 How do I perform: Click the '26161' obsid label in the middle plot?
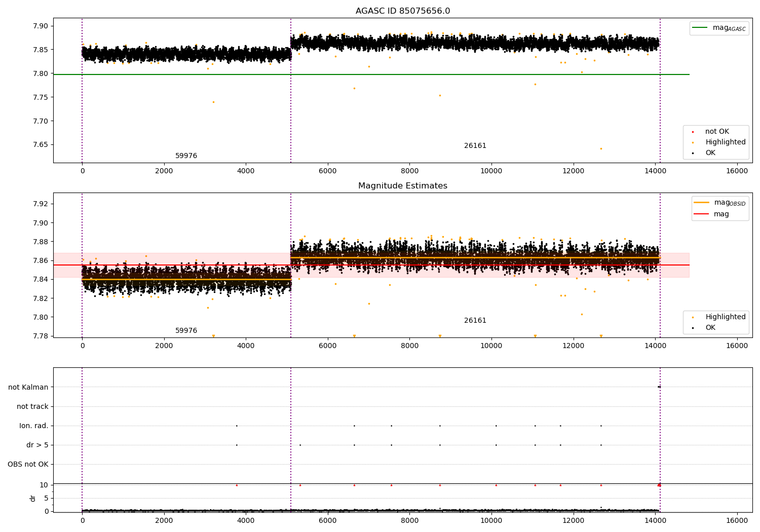[x=475, y=321]
